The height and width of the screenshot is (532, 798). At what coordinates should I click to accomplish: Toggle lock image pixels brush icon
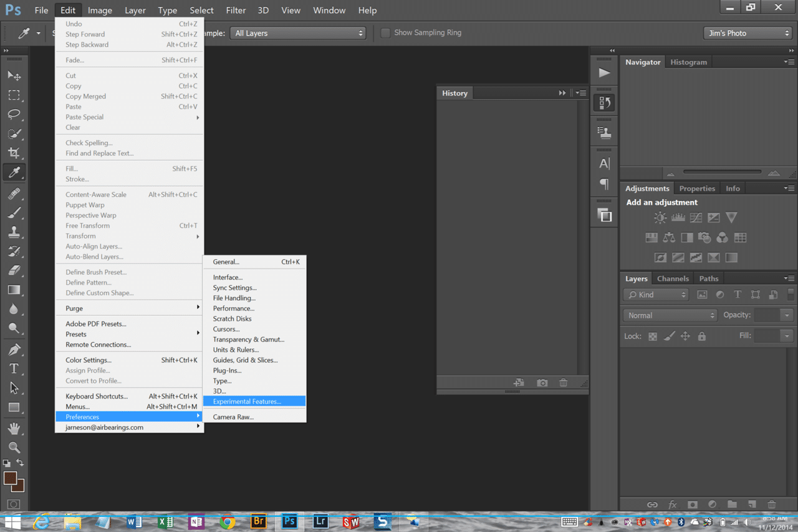(669, 336)
